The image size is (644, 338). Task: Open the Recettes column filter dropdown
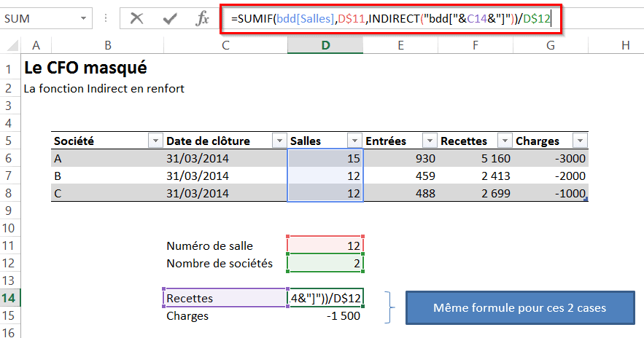tap(504, 141)
